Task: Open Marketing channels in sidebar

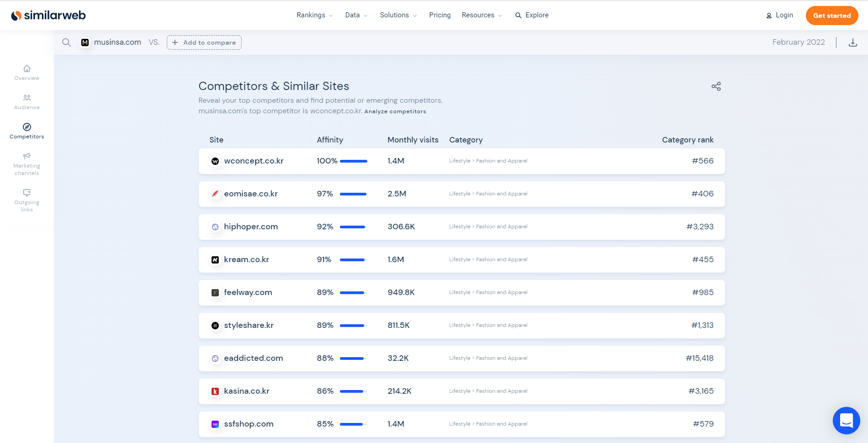Action: click(27, 164)
